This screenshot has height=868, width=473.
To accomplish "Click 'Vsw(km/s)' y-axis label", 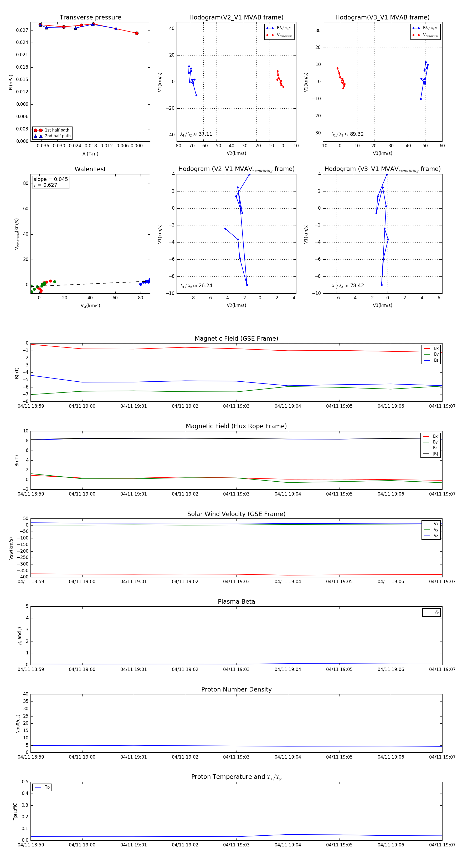I will (x=11, y=548).
